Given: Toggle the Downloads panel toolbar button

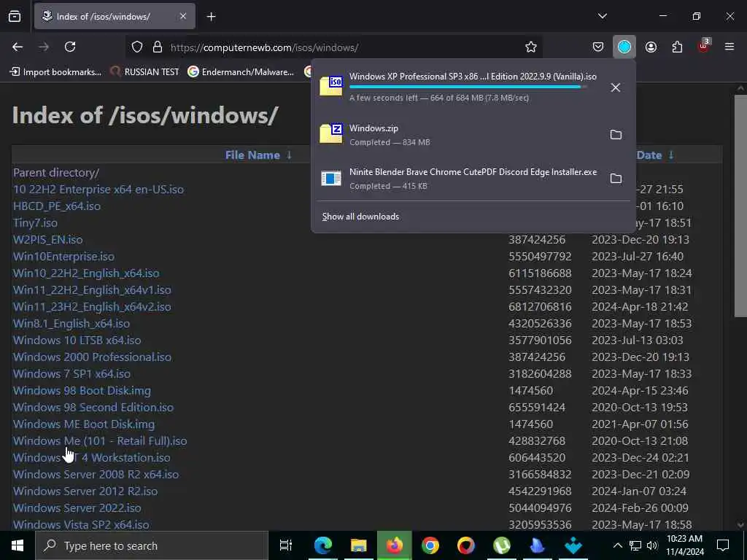Looking at the screenshot, I should click(624, 47).
